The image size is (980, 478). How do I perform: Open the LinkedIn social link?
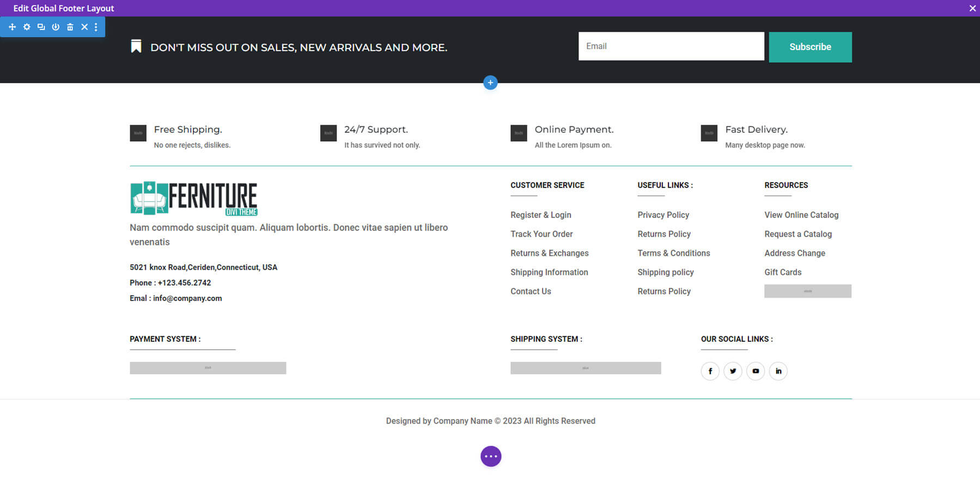pos(778,371)
